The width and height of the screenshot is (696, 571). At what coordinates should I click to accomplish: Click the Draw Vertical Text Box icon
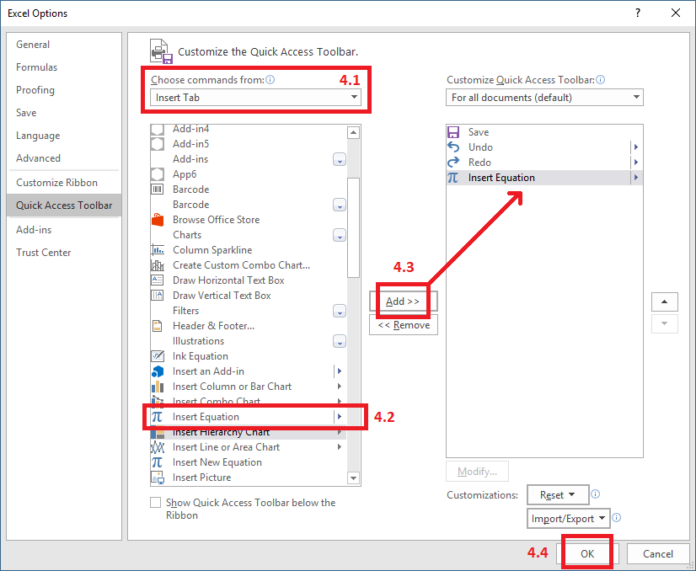click(x=157, y=295)
